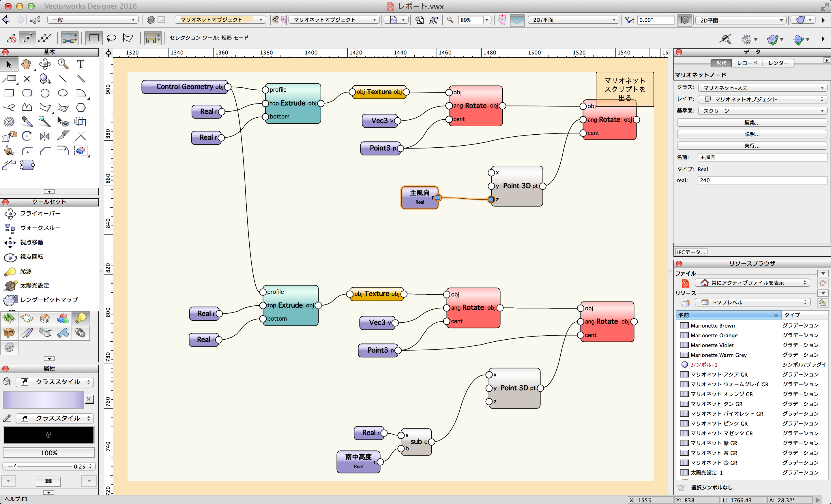Screen dimensions: 831x504
Task: Click the 説明... button
Action: 752,134
